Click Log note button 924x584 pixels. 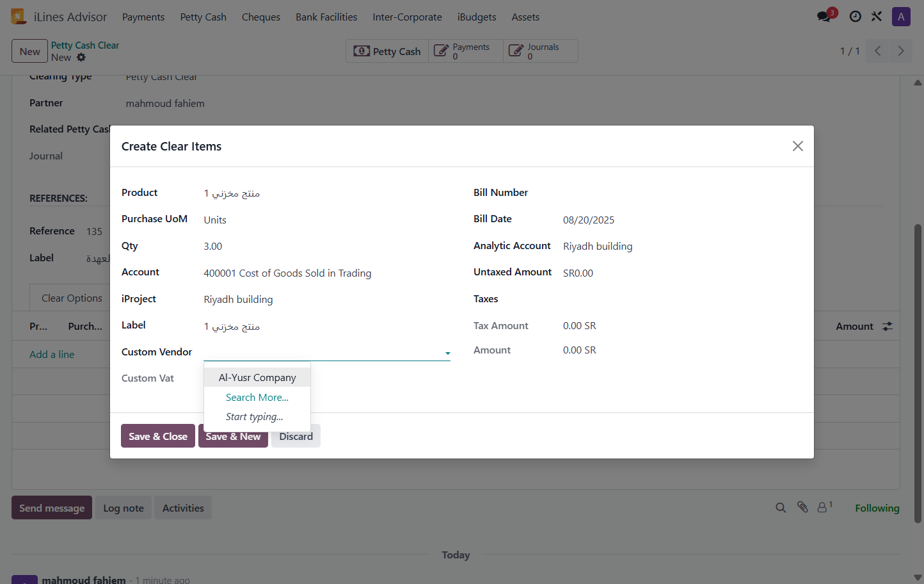tap(123, 508)
